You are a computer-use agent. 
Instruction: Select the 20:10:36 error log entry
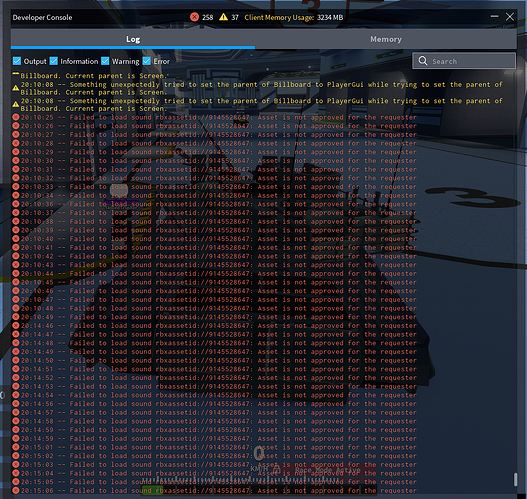(x=214, y=204)
